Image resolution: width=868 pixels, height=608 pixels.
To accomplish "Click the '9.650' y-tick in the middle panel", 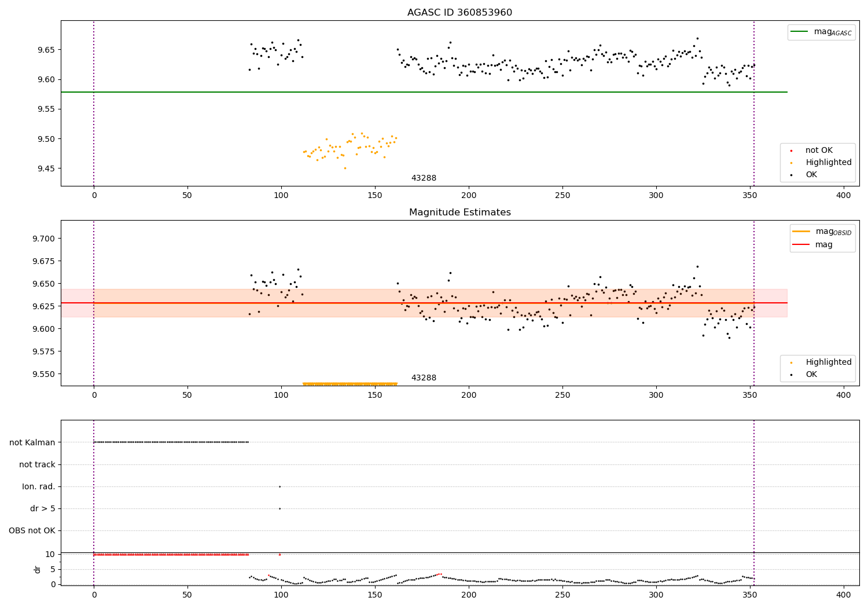I will 43,284.
